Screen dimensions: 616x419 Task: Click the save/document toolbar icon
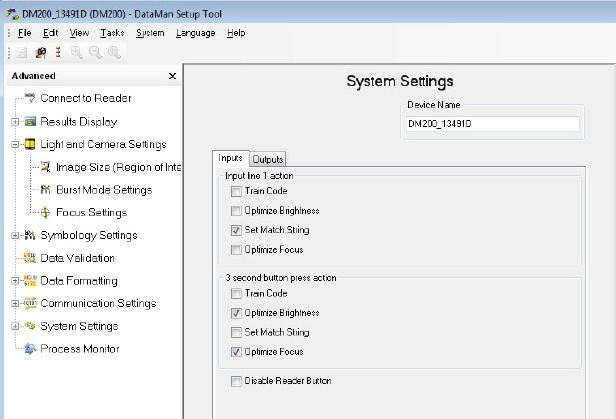[x=21, y=53]
